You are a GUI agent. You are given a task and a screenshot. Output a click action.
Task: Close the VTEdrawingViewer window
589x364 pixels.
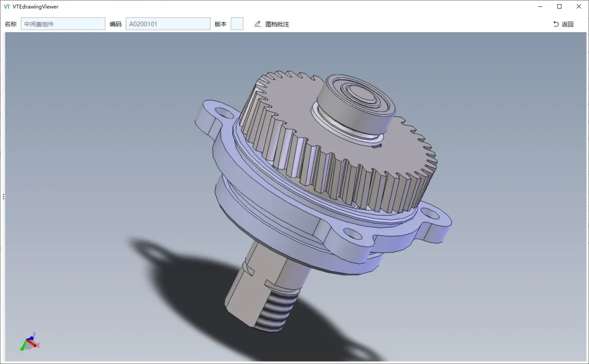(x=579, y=6)
